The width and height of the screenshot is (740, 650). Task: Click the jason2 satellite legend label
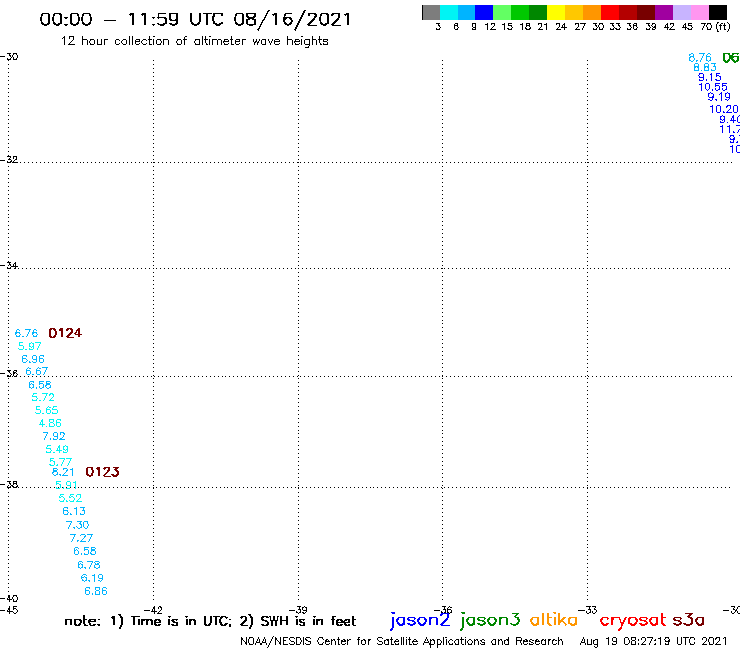(x=420, y=620)
